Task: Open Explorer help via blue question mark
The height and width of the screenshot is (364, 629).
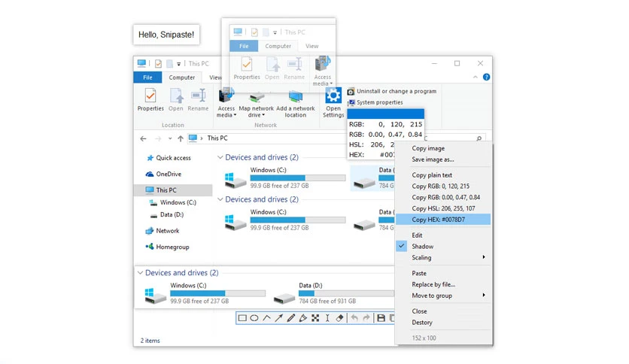Action: [486, 77]
